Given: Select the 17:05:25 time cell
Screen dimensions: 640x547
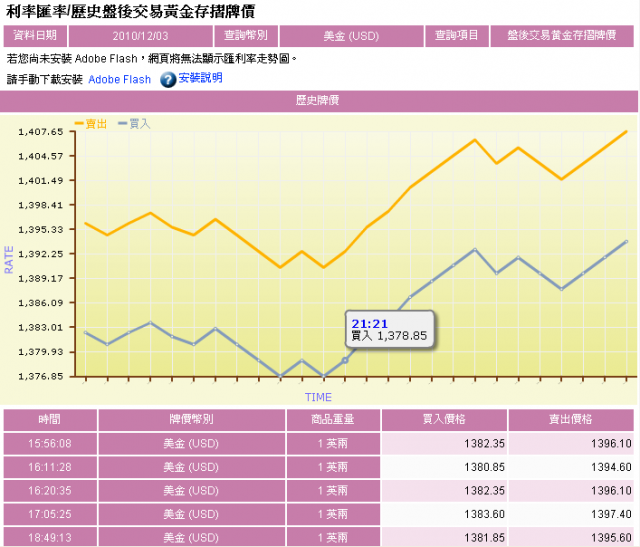Looking at the screenshot, I should click(50, 515).
